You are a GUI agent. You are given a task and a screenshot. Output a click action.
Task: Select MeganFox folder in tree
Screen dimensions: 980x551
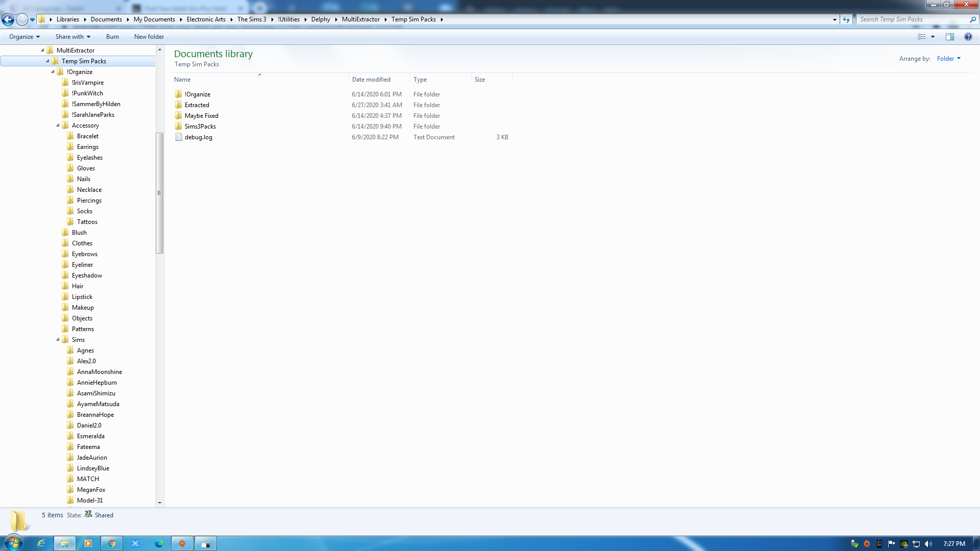pyautogui.click(x=91, y=490)
